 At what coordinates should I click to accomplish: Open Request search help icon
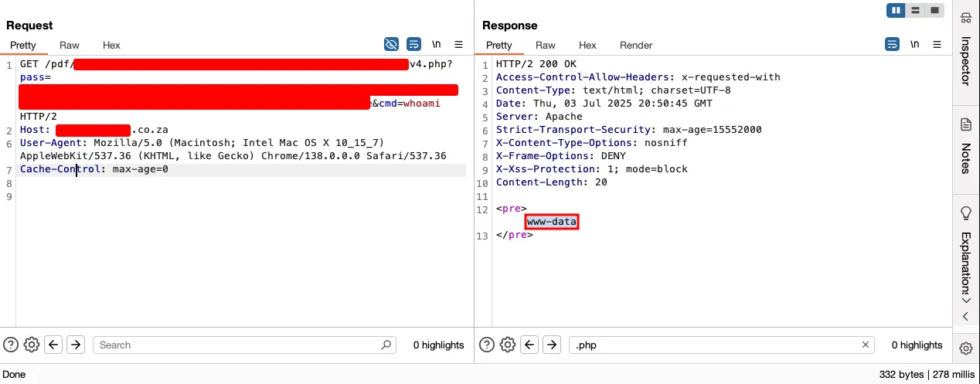[x=11, y=345]
